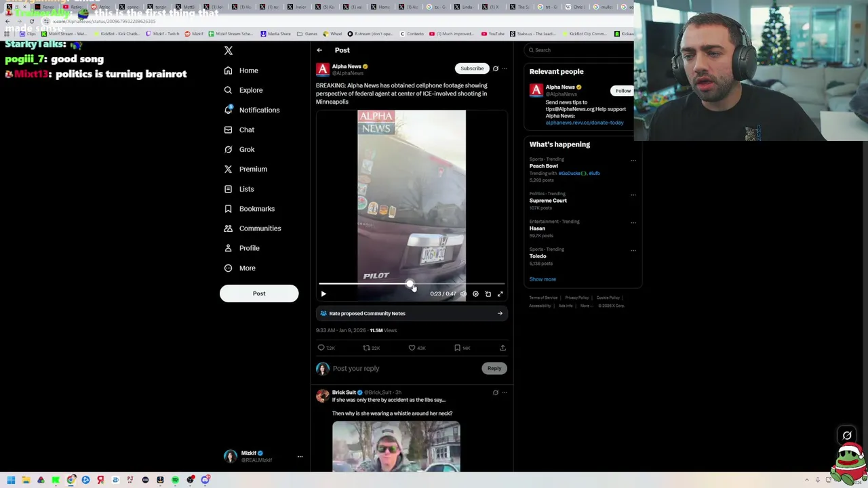Viewport: 868px width, 488px height.
Task: Subscribe to Alpha News
Action: click(472, 68)
